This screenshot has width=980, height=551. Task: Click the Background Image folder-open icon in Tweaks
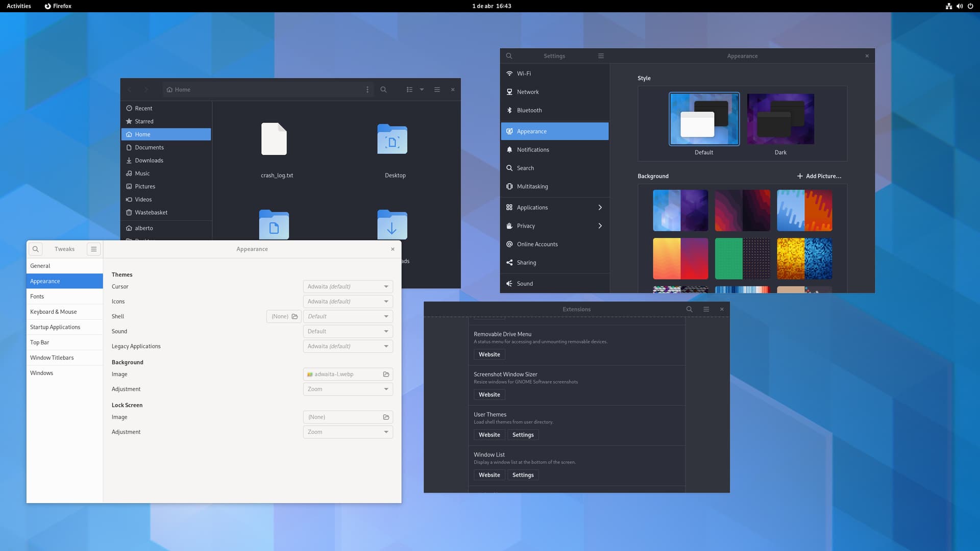click(x=386, y=374)
